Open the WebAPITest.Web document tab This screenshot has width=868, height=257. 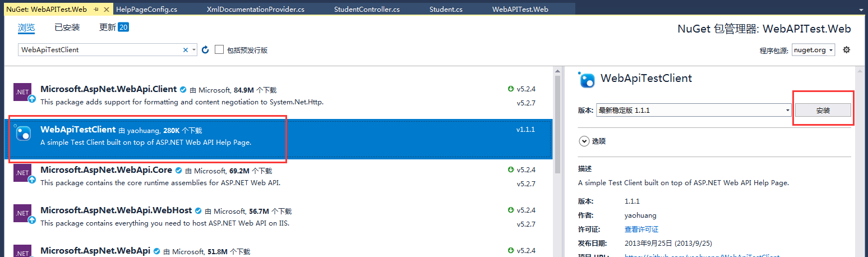pos(520,10)
